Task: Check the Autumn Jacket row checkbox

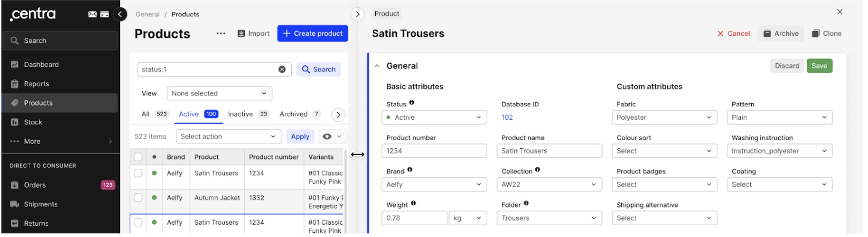Action: click(138, 198)
